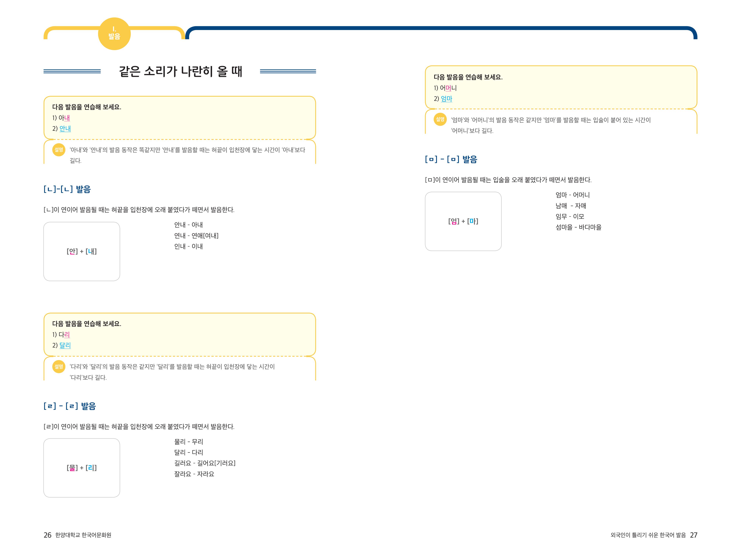Click the [ㅁ] - [ㅁ] 발음 section heading
Screen dimensions: 741x560
click(x=451, y=159)
